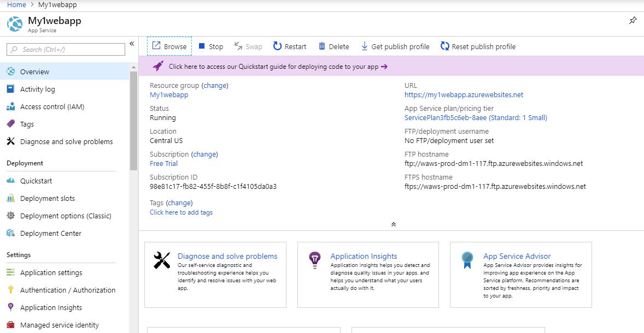This screenshot has width=644, height=333.
Task: Open the Application Insights tile
Action: (364, 256)
